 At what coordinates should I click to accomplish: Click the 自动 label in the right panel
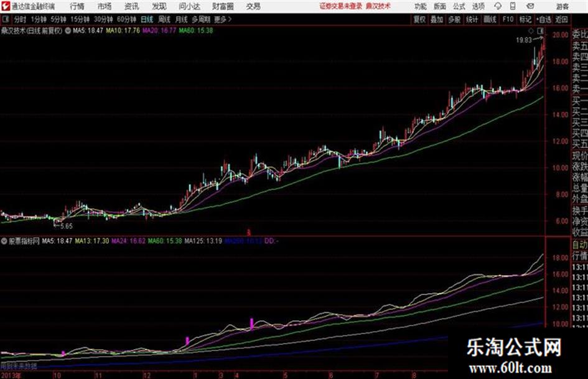pos(580,245)
